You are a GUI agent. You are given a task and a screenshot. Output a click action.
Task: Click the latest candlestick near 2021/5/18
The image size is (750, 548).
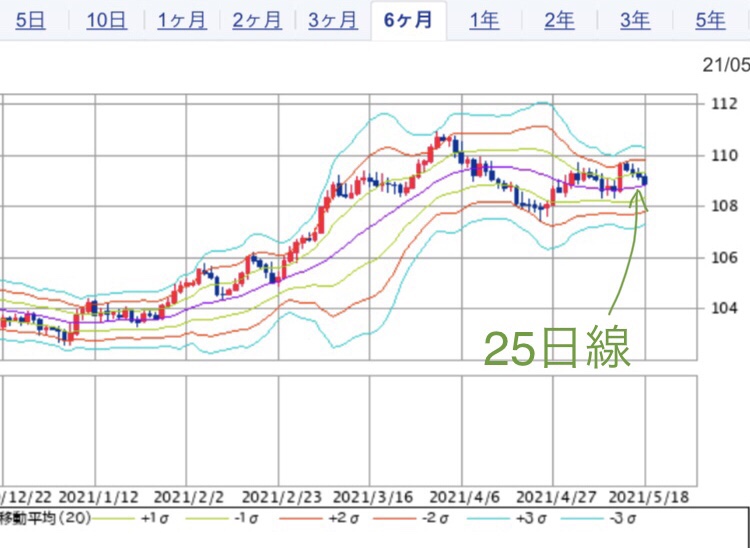(645, 180)
